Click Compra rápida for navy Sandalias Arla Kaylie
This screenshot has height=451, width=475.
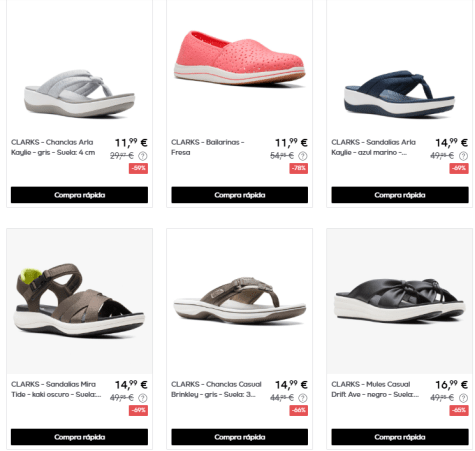point(400,195)
